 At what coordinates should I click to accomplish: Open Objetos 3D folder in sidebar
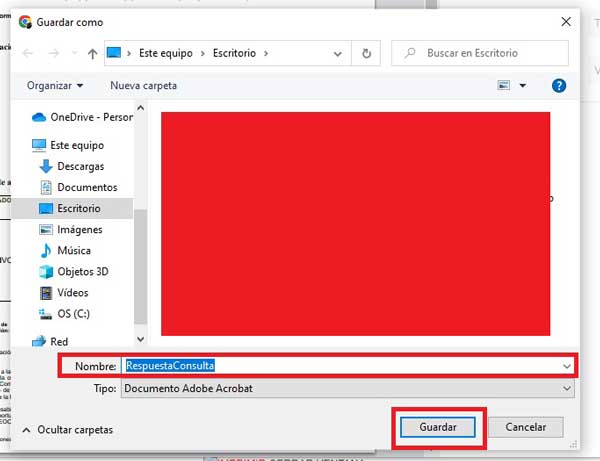click(82, 271)
